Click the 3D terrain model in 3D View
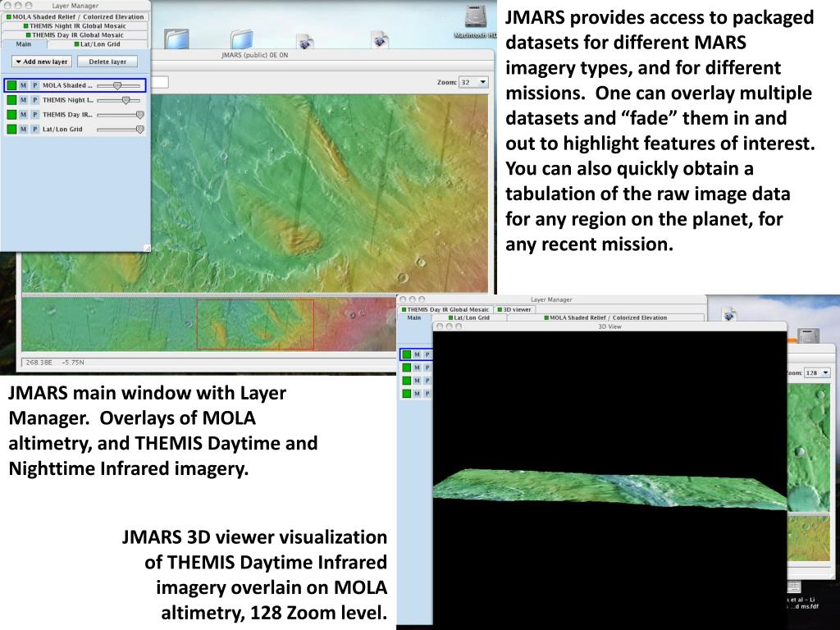The image size is (840, 630). [x=610, y=489]
